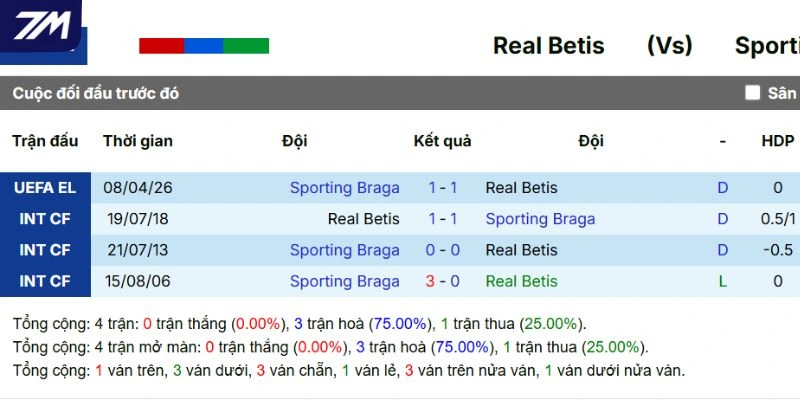This screenshot has height=400, width=800.
Task: Click the "Cuộc đối đầu trước đó" section header
Action: 96,93
